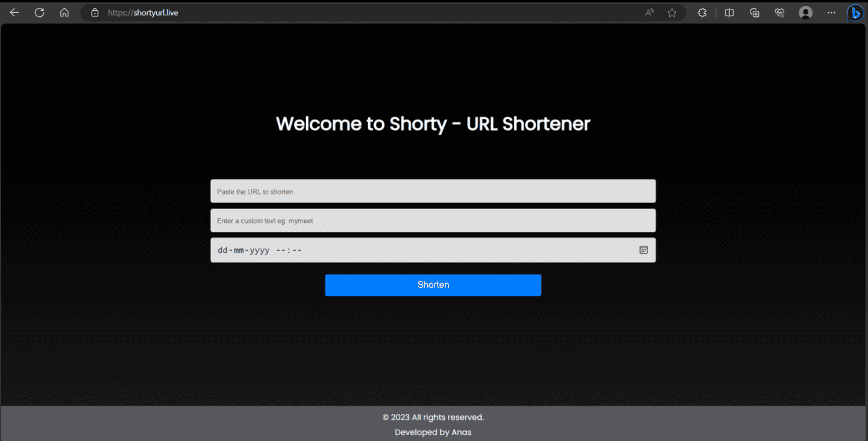This screenshot has width=868, height=441.
Task: Select the yyyy year segment in date field
Action: click(x=260, y=250)
